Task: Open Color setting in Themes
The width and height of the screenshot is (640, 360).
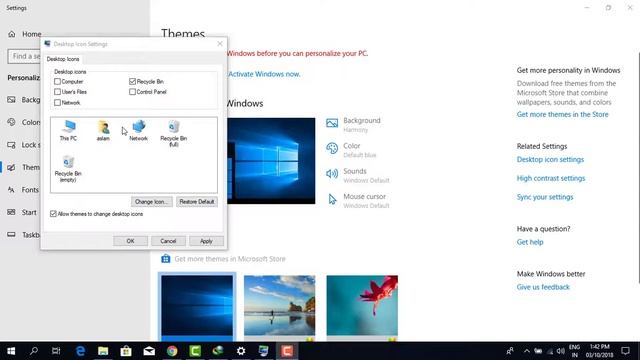Action: [x=351, y=150]
